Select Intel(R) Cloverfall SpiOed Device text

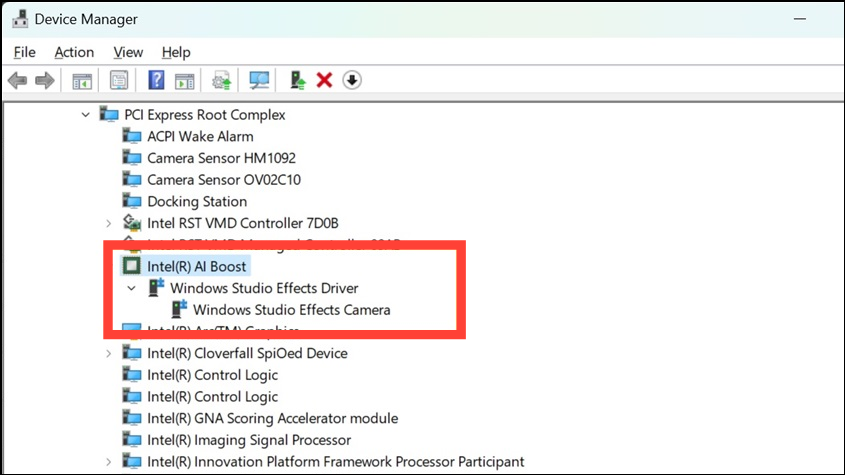point(247,353)
